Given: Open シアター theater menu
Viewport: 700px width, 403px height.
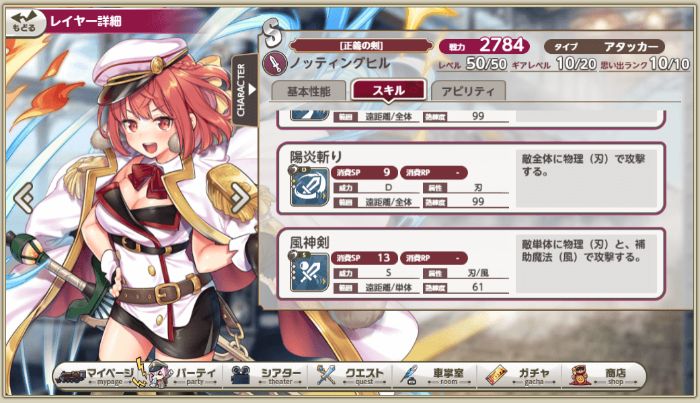Looking at the screenshot, I should tap(266, 376).
